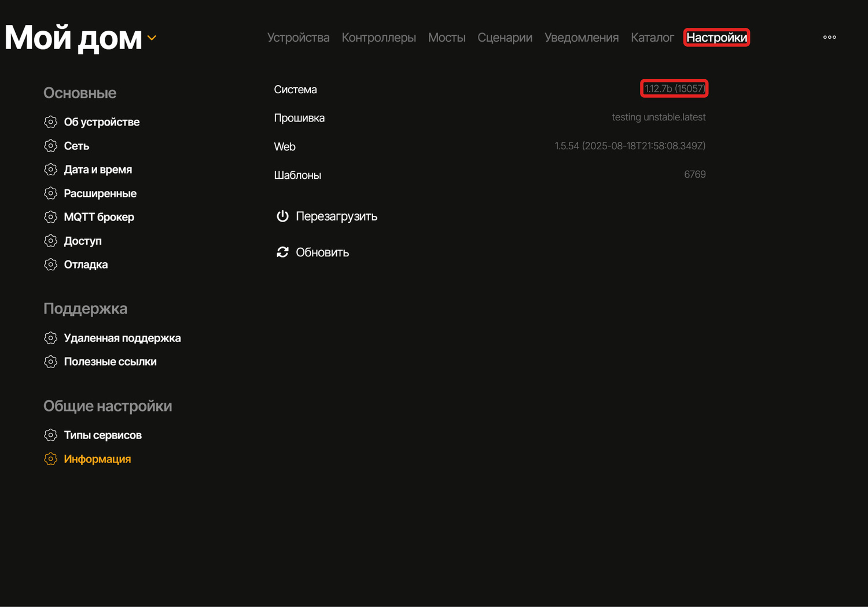
Task: Click the gear icon beside Удаленная поддержка
Action: click(51, 338)
